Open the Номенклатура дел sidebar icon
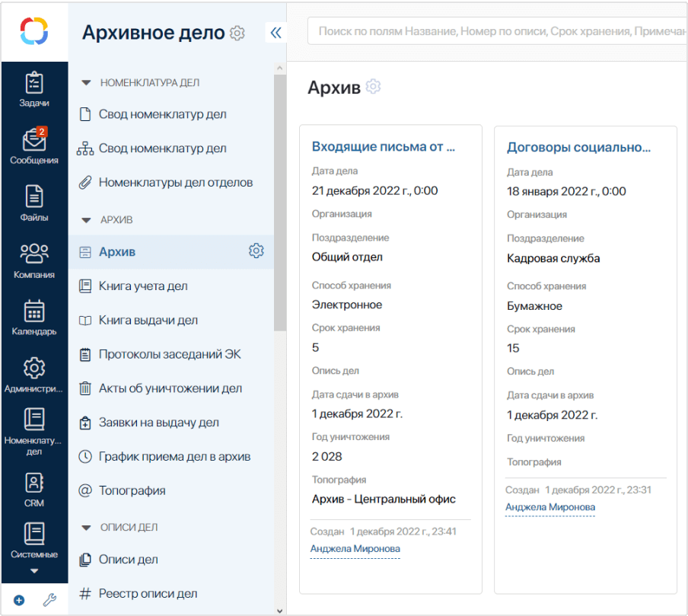Image resolution: width=688 pixels, height=616 pixels. click(34, 420)
